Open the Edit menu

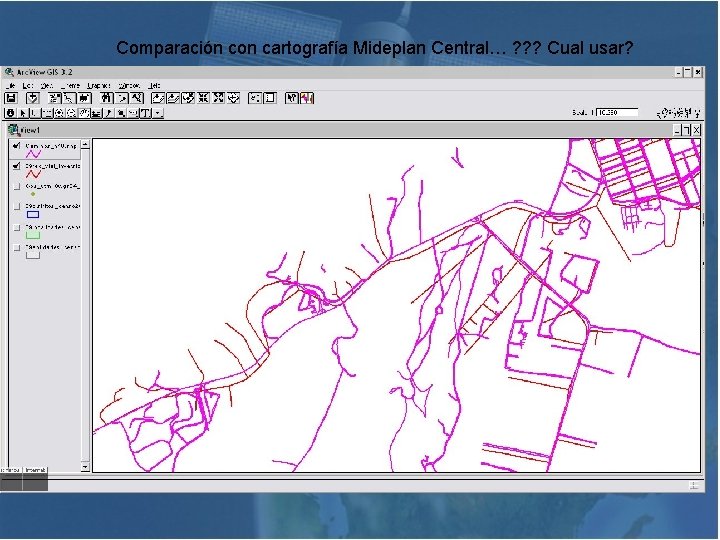[28, 86]
